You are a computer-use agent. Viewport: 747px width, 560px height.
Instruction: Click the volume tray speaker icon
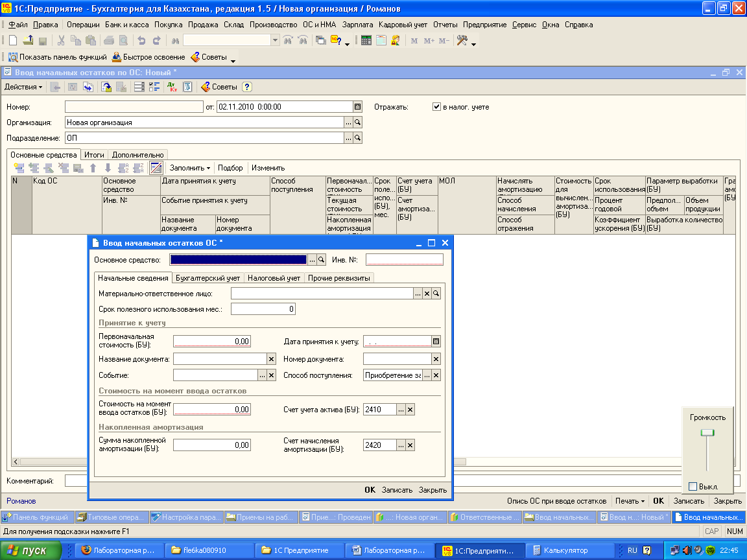tap(686, 550)
